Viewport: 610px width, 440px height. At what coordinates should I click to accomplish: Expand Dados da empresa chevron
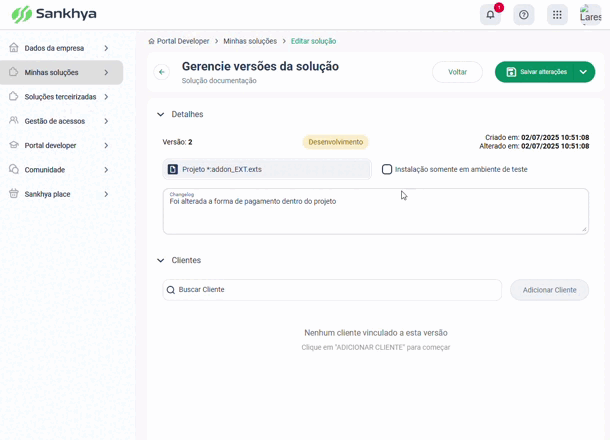pyautogui.click(x=106, y=48)
